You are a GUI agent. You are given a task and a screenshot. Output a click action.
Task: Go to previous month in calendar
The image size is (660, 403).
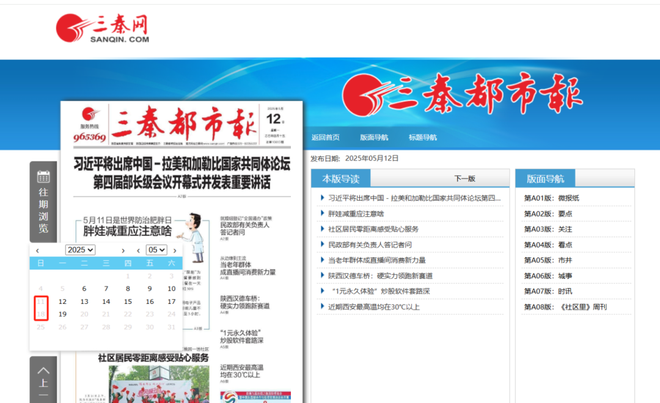click(x=138, y=251)
